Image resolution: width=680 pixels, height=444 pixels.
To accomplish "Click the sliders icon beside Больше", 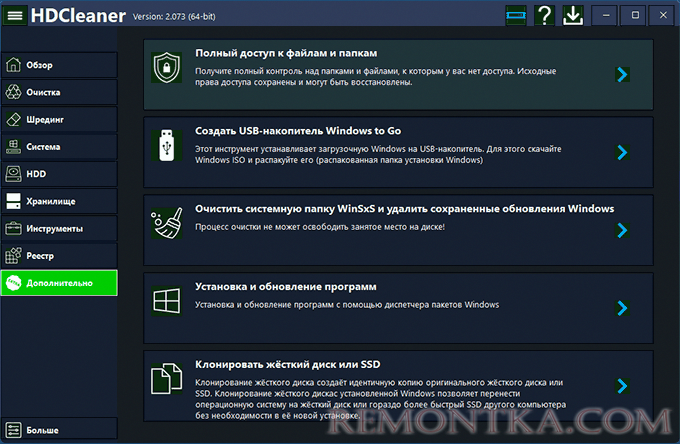I will [x=13, y=430].
